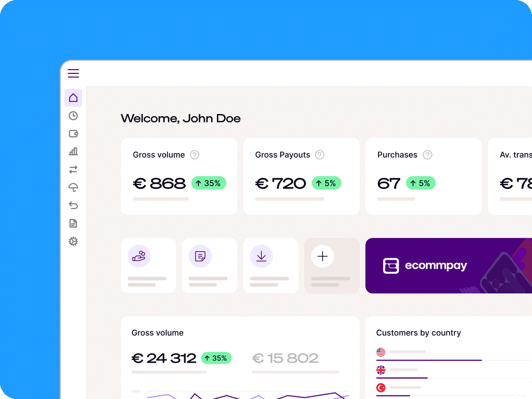Open the return arrow refunds icon
Viewport: 532px width, 399px height.
[x=73, y=205]
